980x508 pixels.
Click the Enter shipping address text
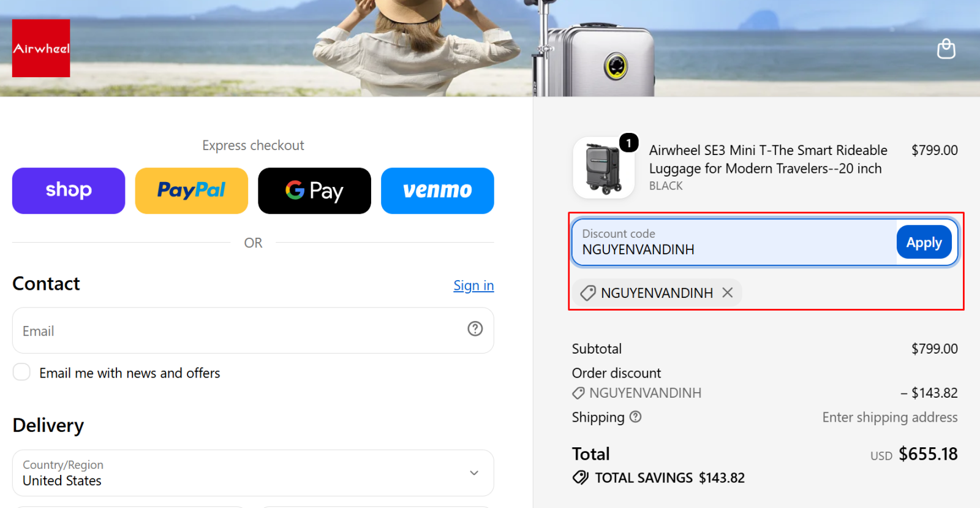(890, 417)
